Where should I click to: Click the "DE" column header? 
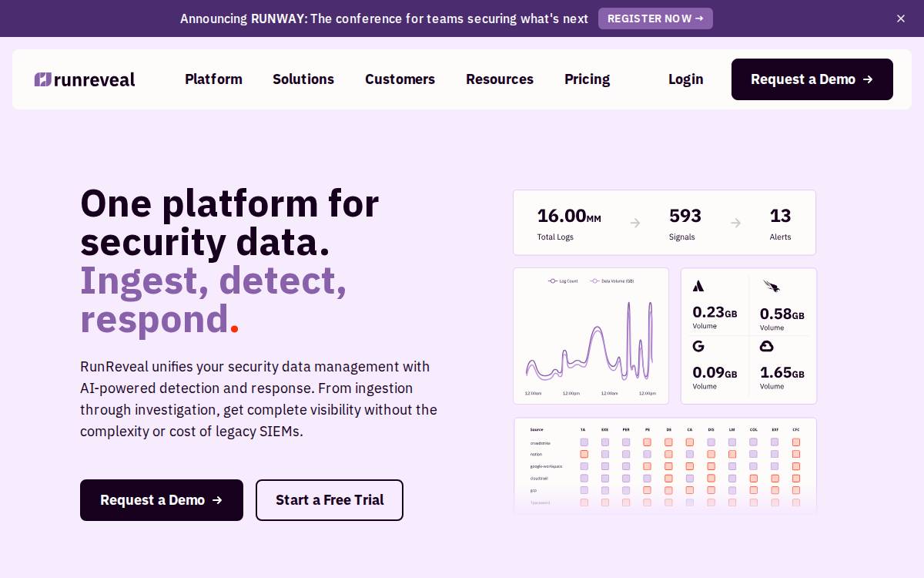[668, 429]
